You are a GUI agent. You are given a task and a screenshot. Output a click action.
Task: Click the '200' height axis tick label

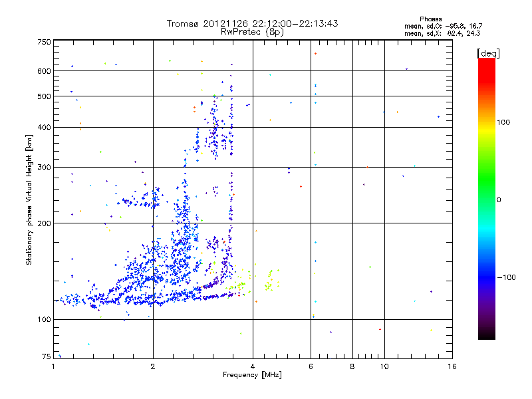pyautogui.click(x=44, y=223)
